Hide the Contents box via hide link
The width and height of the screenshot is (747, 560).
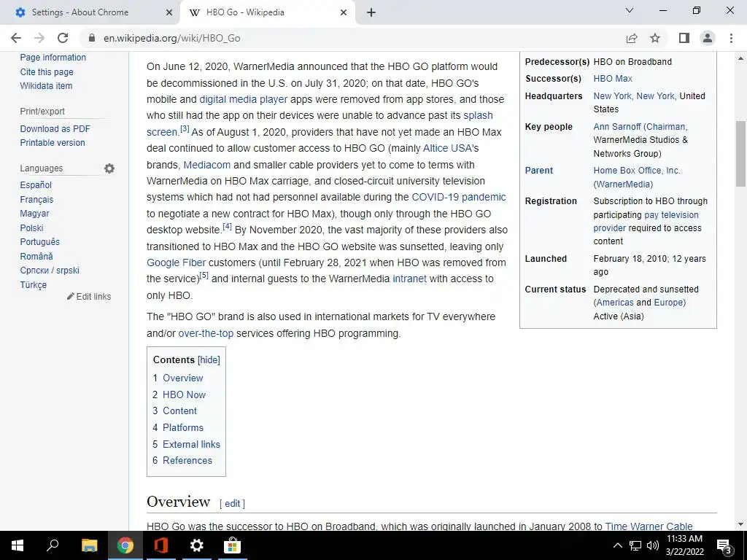(x=209, y=360)
